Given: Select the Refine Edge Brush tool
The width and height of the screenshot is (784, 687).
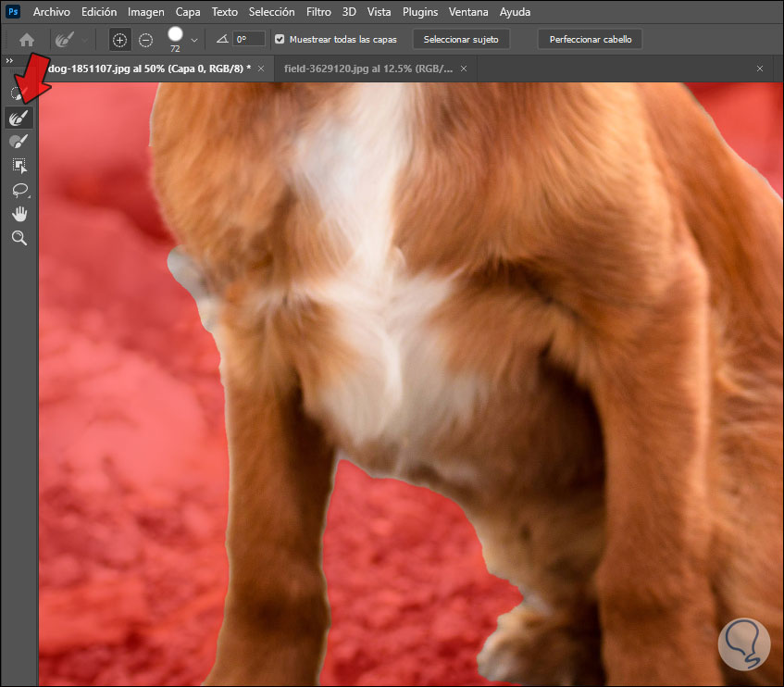Looking at the screenshot, I should click(19, 118).
